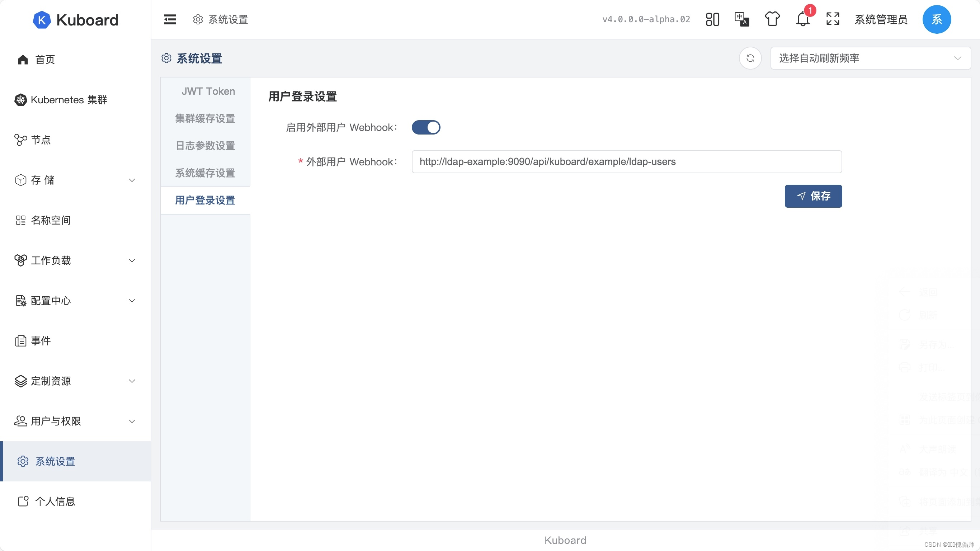Collapse the sidebar navigation menu
This screenshot has width=980, height=551.
tap(170, 19)
